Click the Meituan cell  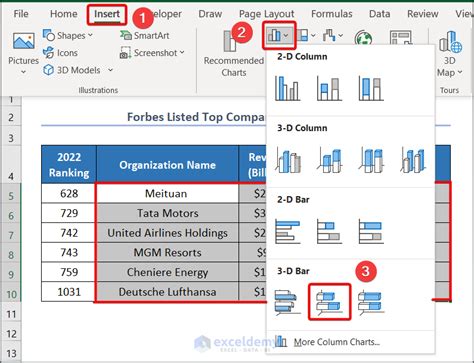coord(168,193)
